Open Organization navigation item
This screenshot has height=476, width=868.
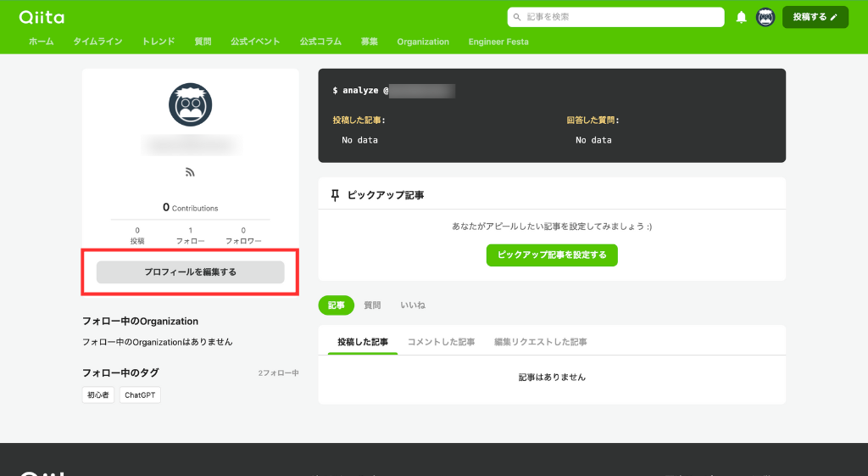tap(423, 42)
